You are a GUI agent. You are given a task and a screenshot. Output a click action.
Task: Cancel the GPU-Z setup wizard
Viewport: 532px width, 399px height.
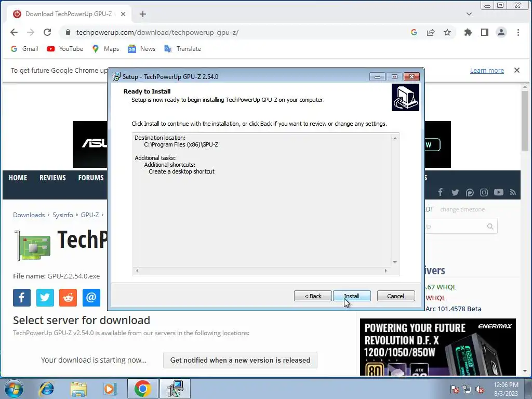pos(395,296)
